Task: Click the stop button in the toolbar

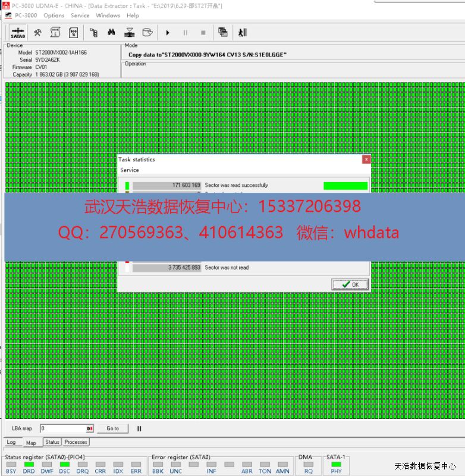Action: [x=203, y=32]
